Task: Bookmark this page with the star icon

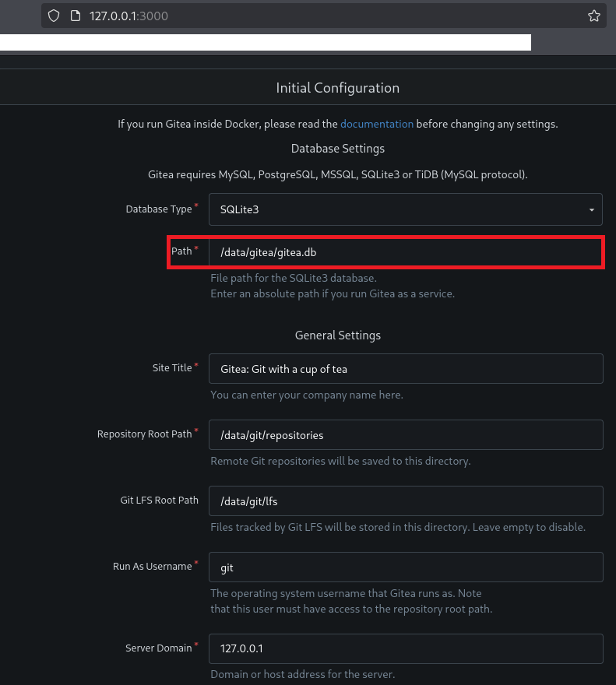Action: pyautogui.click(x=593, y=16)
